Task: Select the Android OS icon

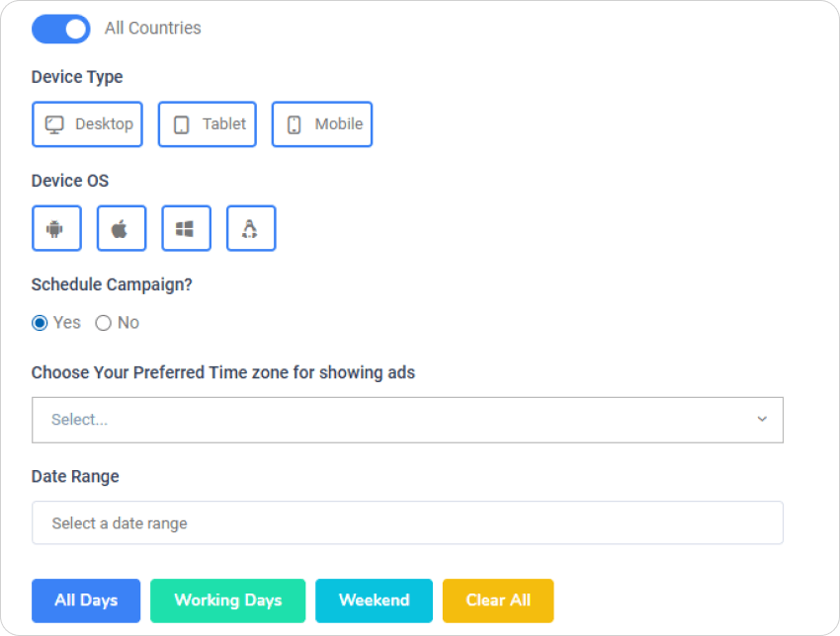Action: (x=56, y=229)
